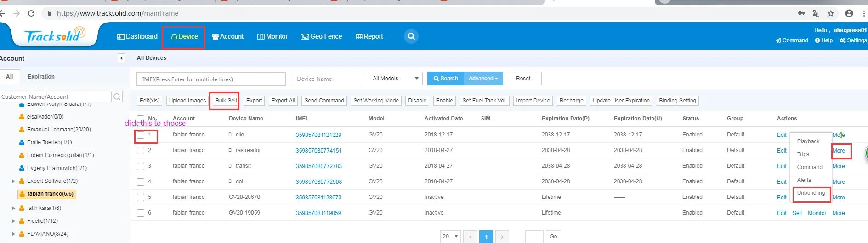Reload the page with browser refresh icon
868x243 pixels.
(31, 13)
